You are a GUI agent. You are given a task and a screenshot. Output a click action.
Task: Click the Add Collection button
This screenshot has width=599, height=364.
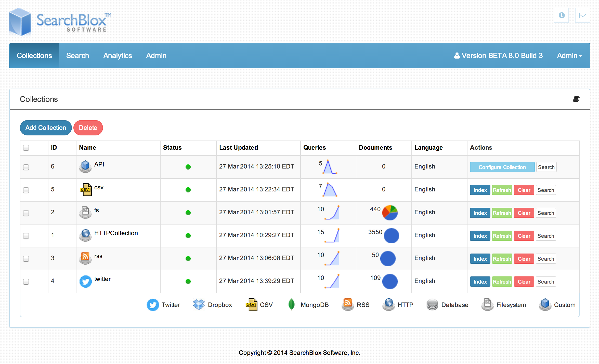pyautogui.click(x=46, y=128)
